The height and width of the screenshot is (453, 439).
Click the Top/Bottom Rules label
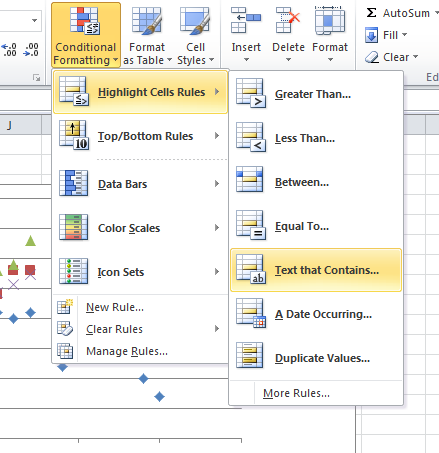pyautogui.click(x=145, y=136)
